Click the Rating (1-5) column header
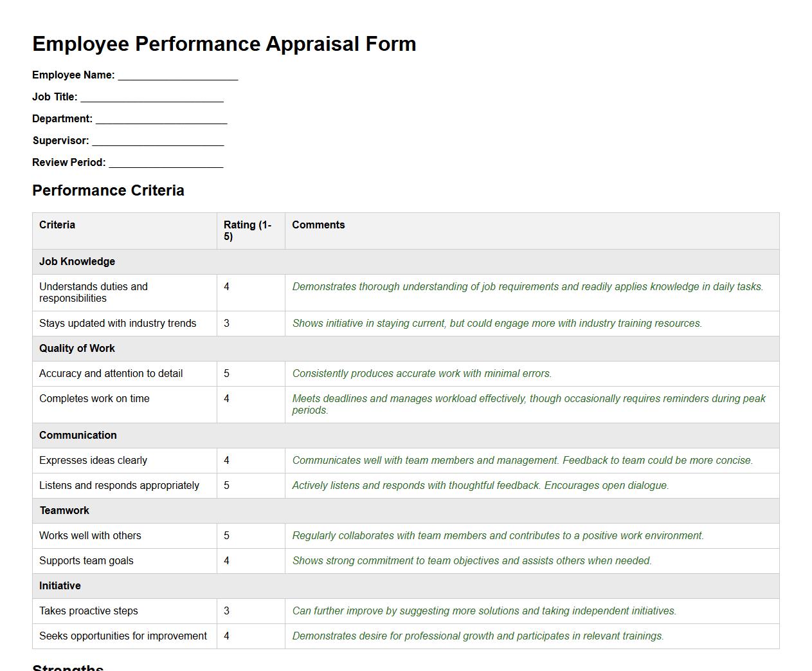The image size is (812, 671). pyautogui.click(x=248, y=231)
